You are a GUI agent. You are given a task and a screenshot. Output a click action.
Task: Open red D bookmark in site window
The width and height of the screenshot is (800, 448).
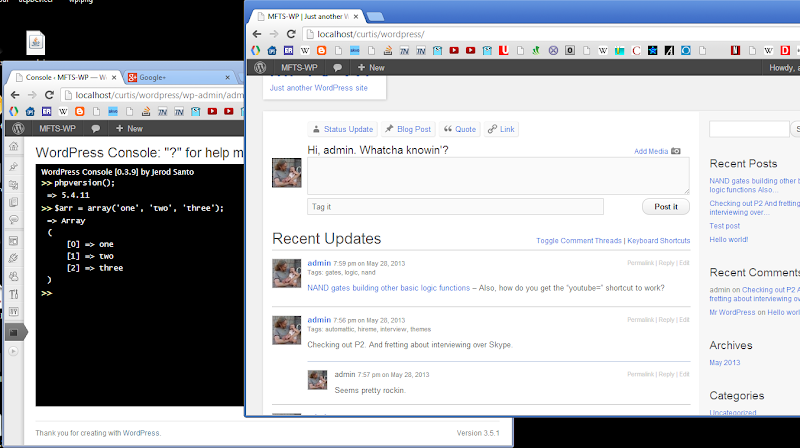(785, 51)
